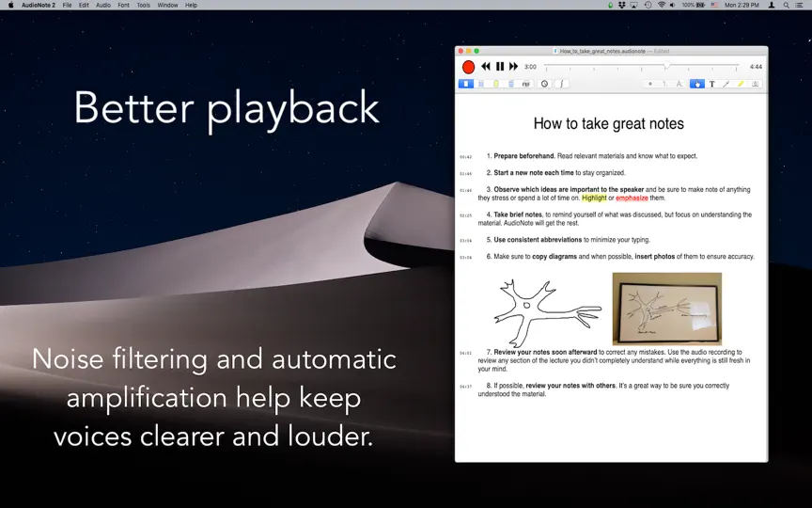
Task: Pause the audio playback
Action: coord(500,67)
